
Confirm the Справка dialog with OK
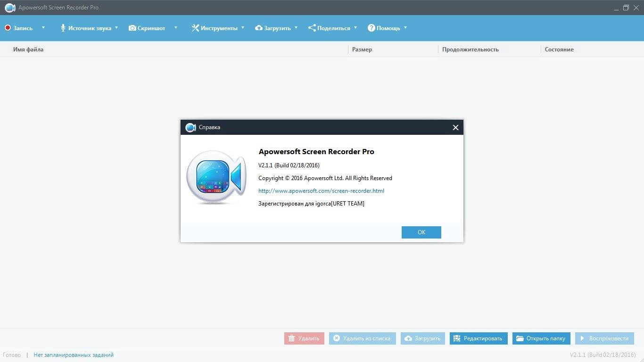[421, 232]
